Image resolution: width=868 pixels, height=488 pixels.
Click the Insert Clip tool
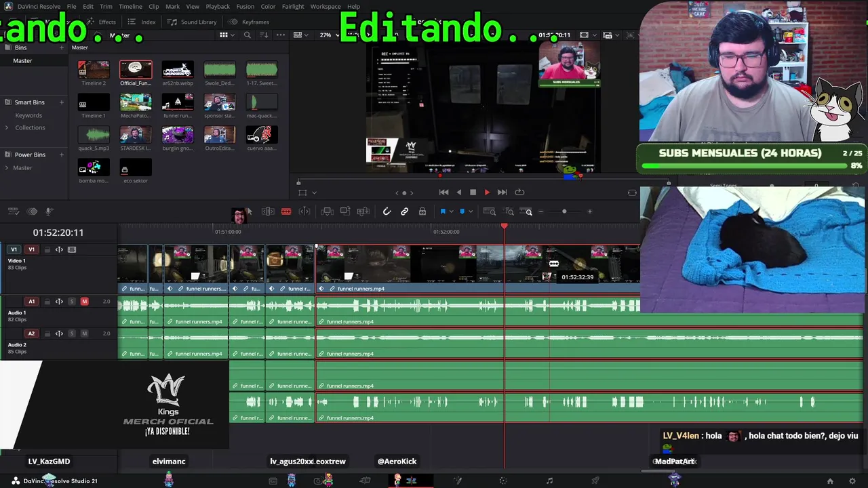[x=327, y=211]
